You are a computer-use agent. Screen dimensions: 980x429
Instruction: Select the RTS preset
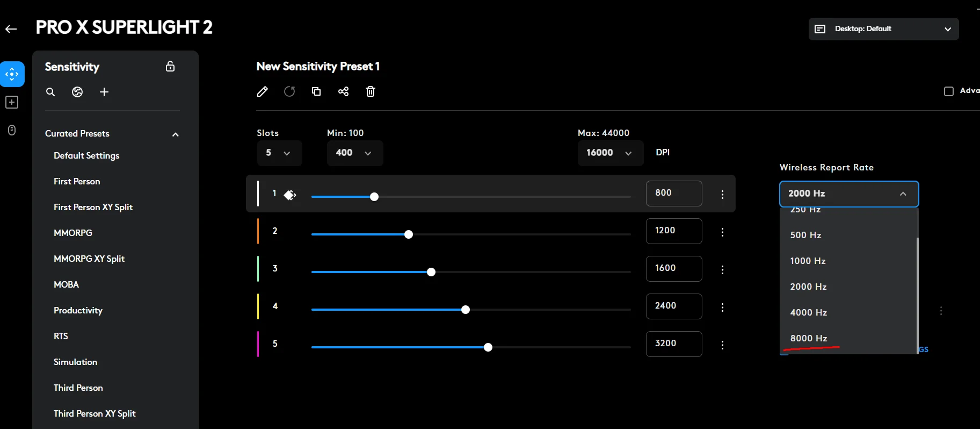click(61, 337)
